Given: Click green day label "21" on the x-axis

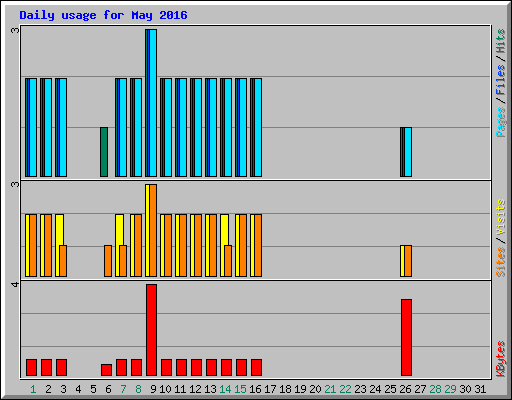Looking at the screenshot, I should tap(330, 389).
